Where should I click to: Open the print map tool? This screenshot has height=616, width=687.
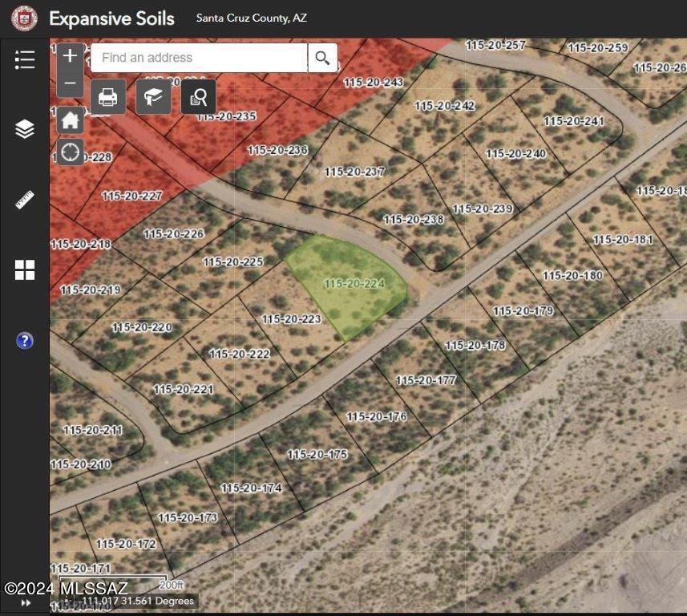pyautogui.click(x=108, y=97)
